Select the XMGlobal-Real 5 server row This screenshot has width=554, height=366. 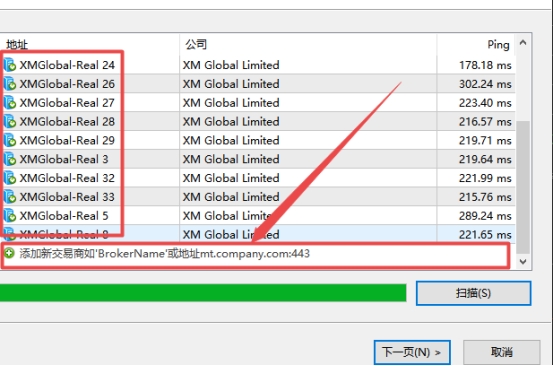pyautogui.click(x=258, y=216)
